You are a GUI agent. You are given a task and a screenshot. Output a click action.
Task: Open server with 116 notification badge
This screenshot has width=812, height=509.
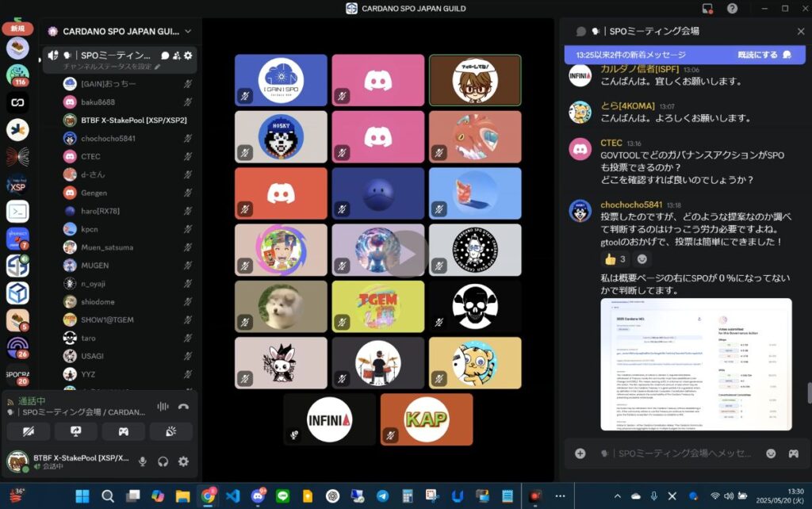coord(17,75)
